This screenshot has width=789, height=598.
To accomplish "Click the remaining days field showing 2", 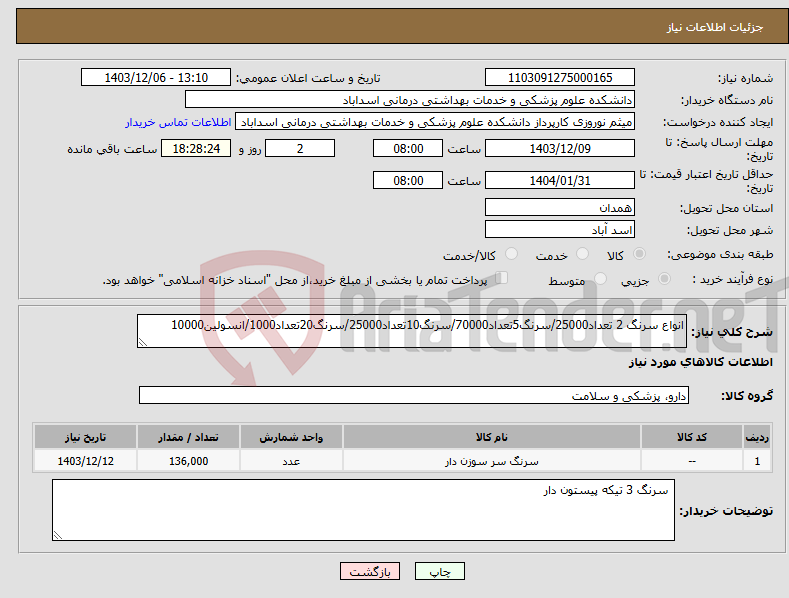I will coord(300,148).
